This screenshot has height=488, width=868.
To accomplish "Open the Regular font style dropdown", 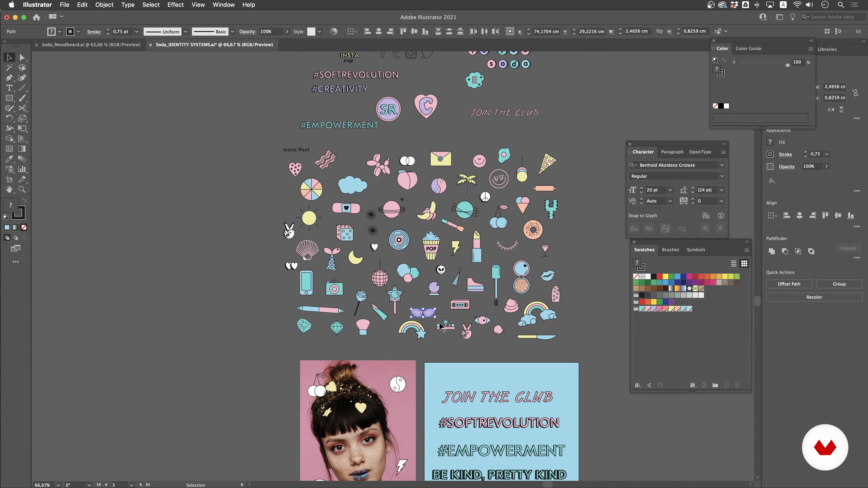I will coord(722,176).
